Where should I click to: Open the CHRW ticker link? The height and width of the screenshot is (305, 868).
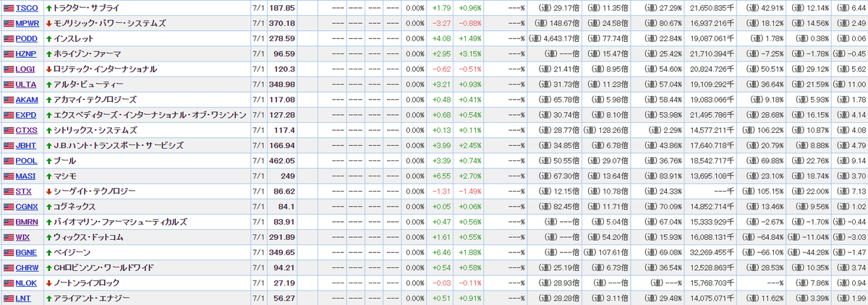tap(27, 267)
